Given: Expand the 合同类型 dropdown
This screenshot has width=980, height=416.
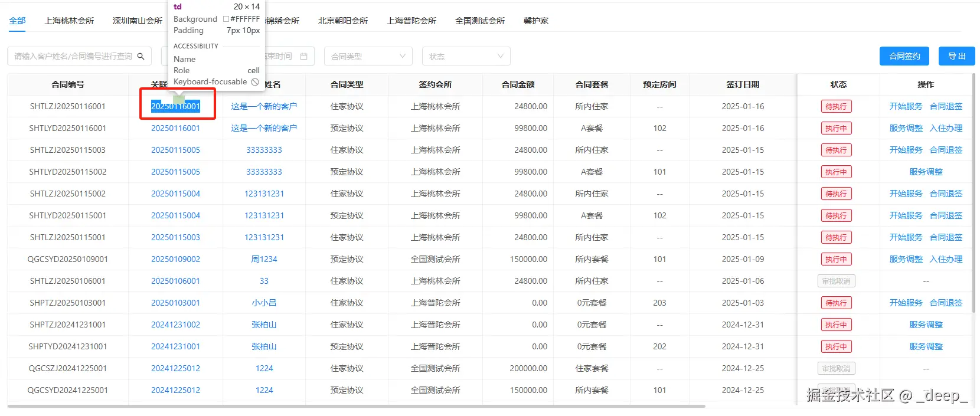Looking at the screenshot, I should tap(368, 56).
